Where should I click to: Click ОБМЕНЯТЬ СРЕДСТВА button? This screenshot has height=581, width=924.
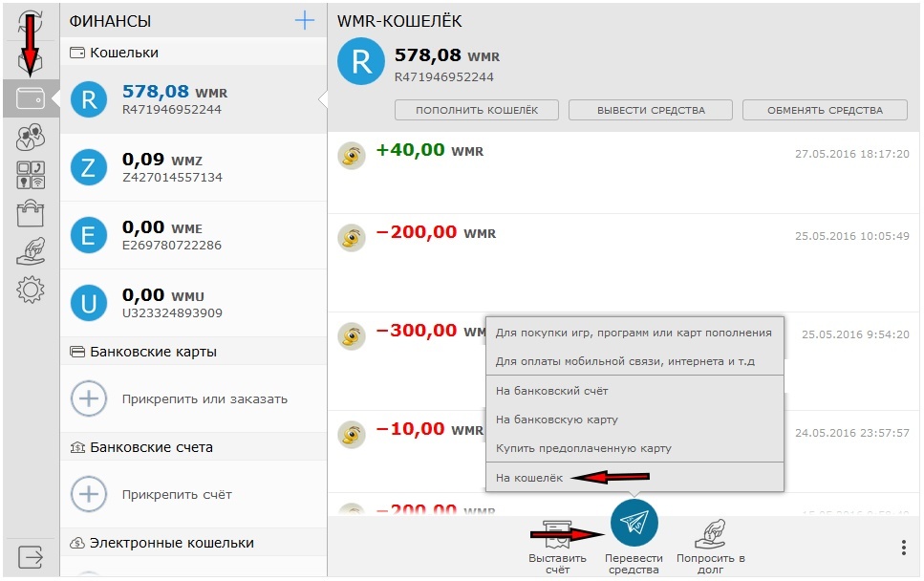click(825, 110)
